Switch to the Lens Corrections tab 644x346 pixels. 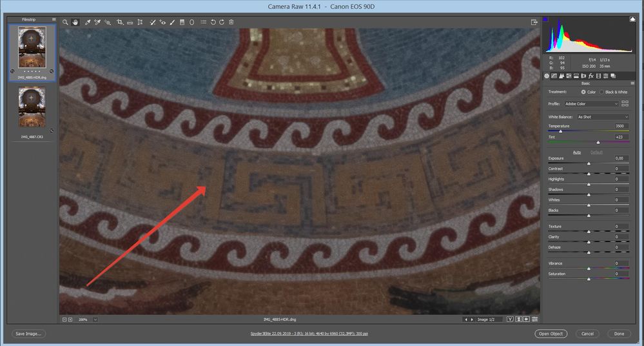583,76
